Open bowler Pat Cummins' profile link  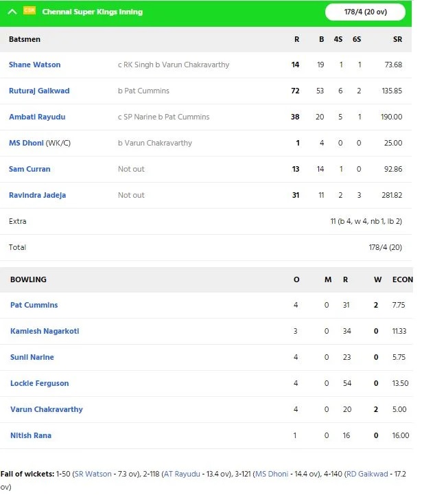point(34,305)
